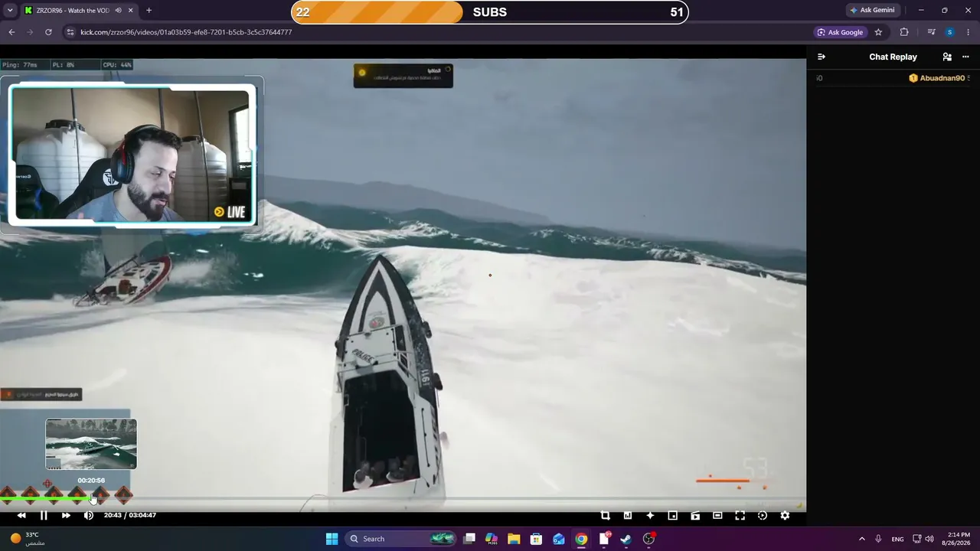Open Steam from the taskbar
Screen dimensions: 980x551
tap(626, 539)
